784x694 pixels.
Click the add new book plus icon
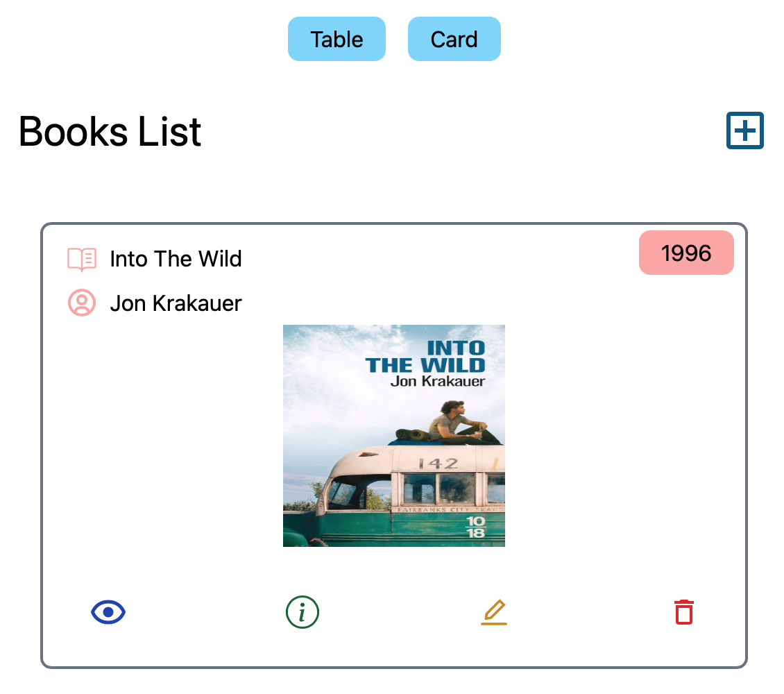pyautogui.click(x=744, y=130)
